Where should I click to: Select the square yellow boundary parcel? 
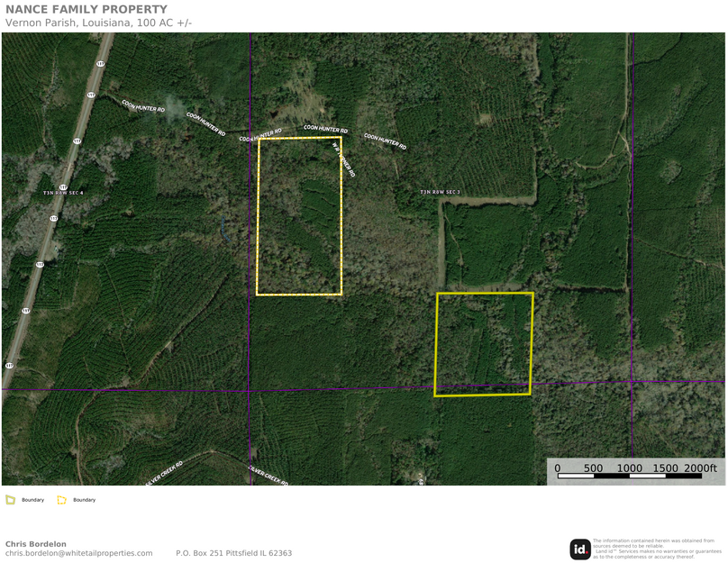tap(484, 344)
